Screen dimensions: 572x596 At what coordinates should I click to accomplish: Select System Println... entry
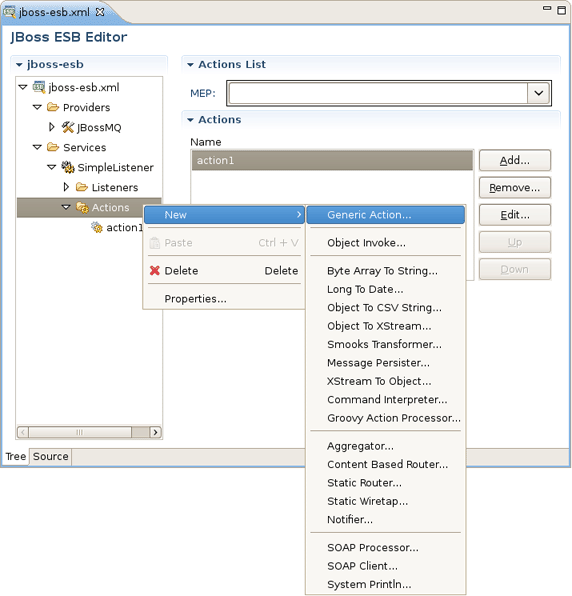coord(385,584)
